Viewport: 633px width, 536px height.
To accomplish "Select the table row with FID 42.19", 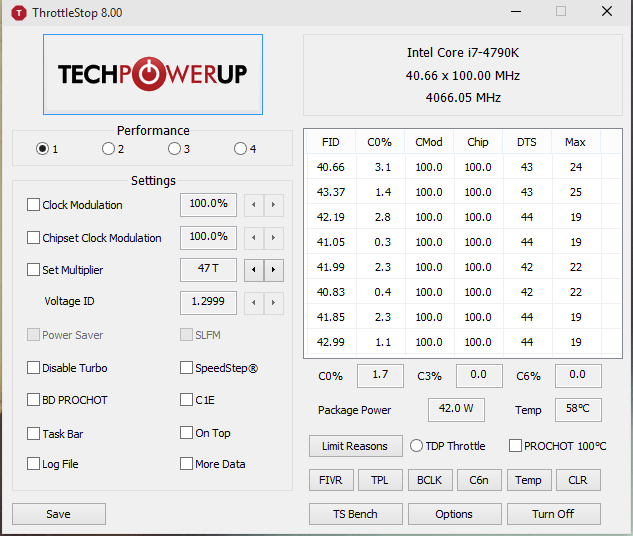I will coord(463,217).
